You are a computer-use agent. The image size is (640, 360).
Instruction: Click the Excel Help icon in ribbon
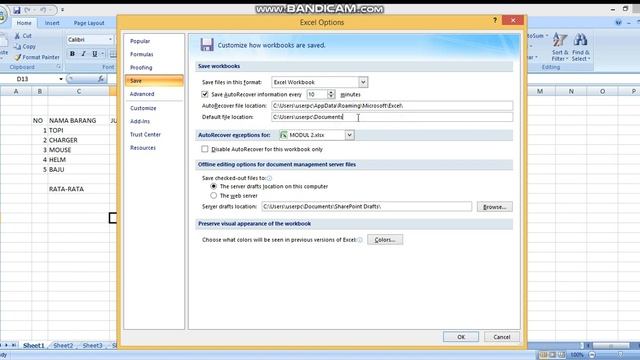(618, 23)
